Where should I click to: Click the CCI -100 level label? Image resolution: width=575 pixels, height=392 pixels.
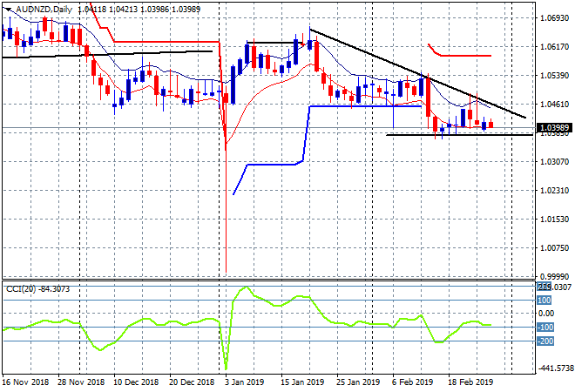tap(545, 327)
